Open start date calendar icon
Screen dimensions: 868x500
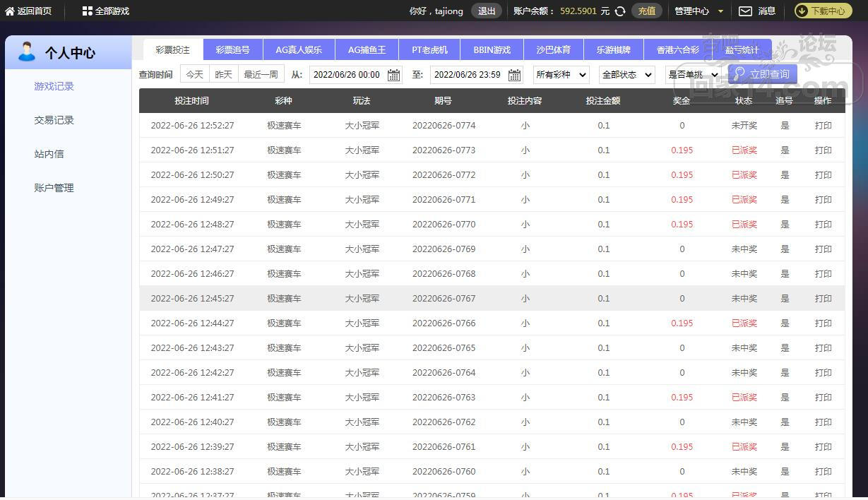394,75
